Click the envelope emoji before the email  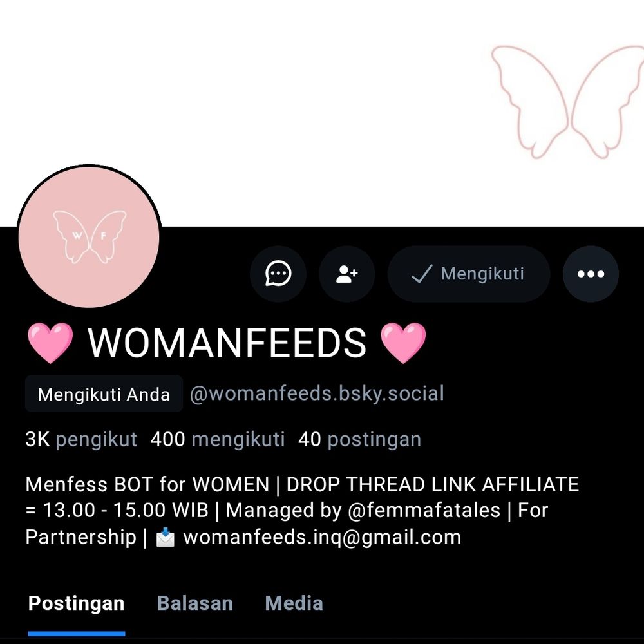tap(166, 537)
